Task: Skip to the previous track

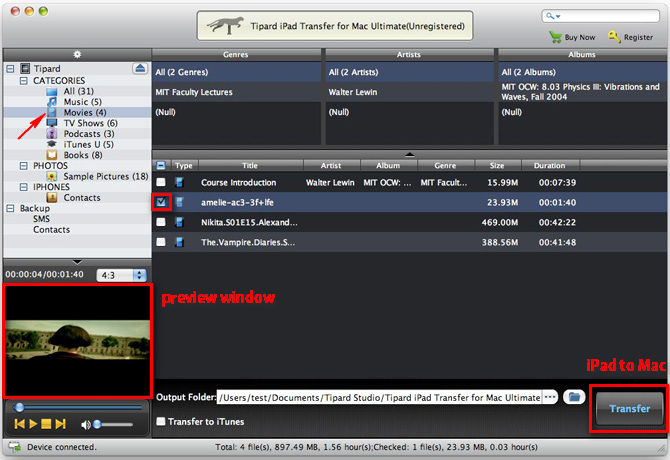Action: tap(19, 424)
